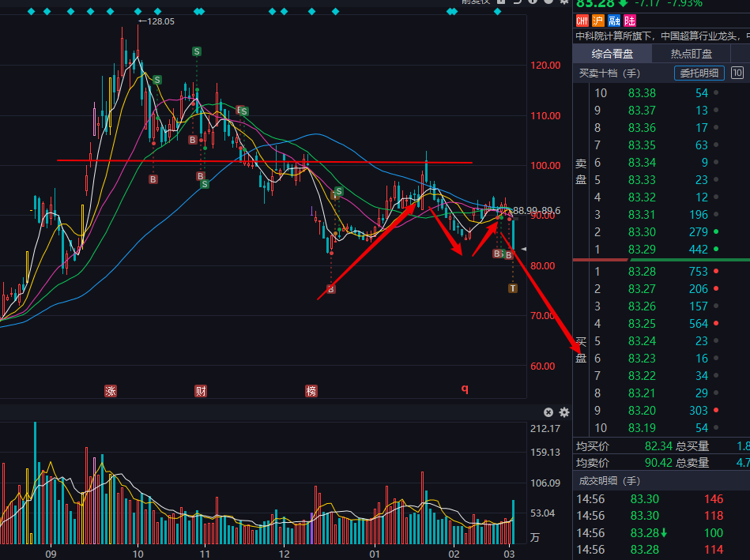Click the red CNY currency badge
This screenshot has height=560, width=750.
(x=582, y=21)
